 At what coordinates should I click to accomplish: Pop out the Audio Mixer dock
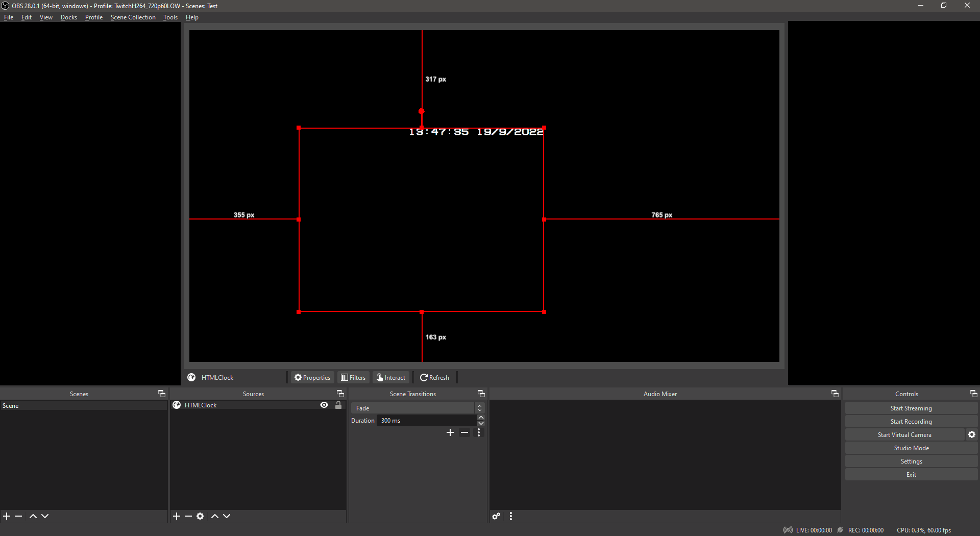(835, 394)
